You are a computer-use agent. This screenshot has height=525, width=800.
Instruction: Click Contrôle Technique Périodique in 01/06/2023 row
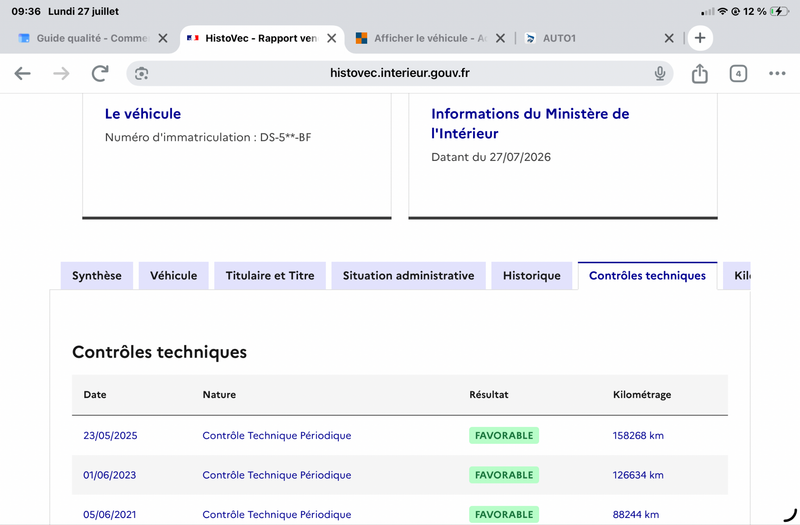coord(277,475)
